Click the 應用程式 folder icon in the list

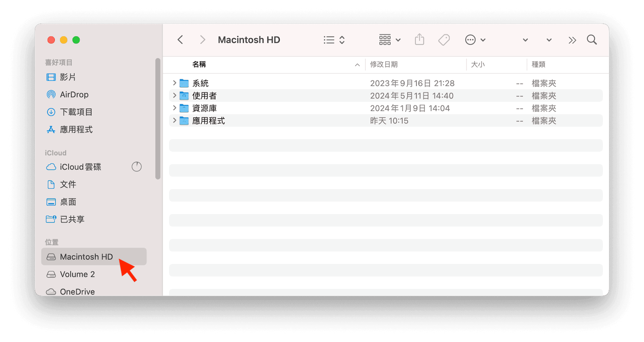tap(184, 121)
